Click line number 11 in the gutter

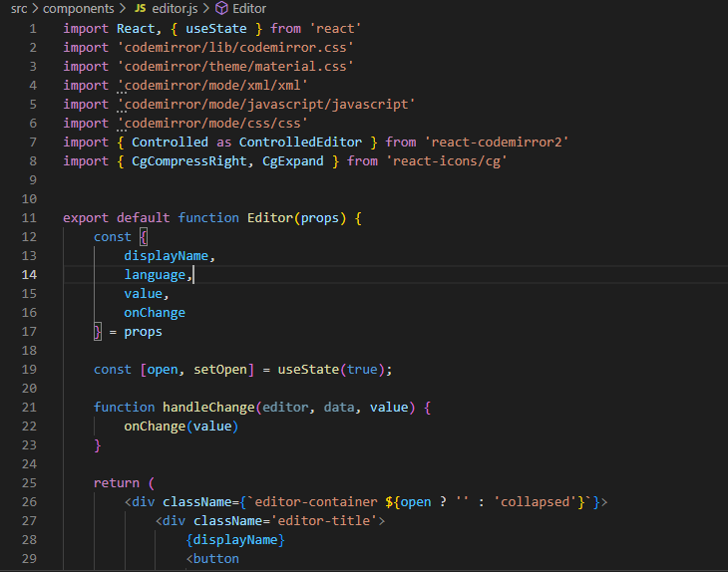pos(29,217)
